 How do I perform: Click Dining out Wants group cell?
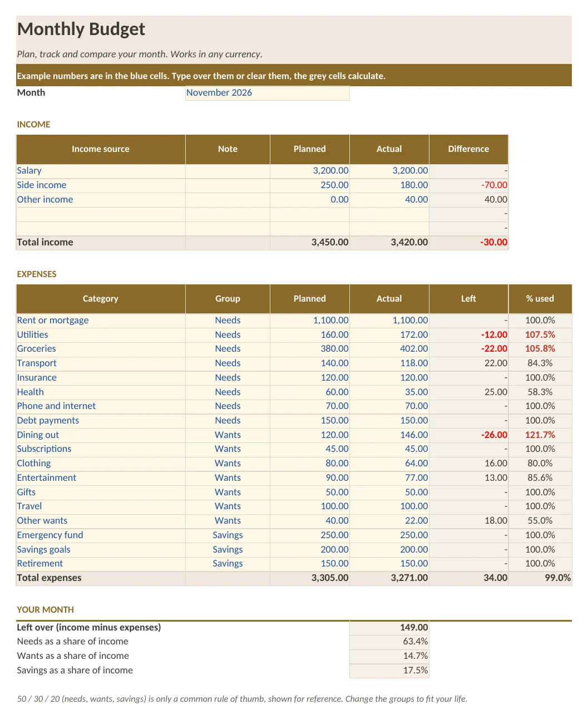(x=228, y=435)
